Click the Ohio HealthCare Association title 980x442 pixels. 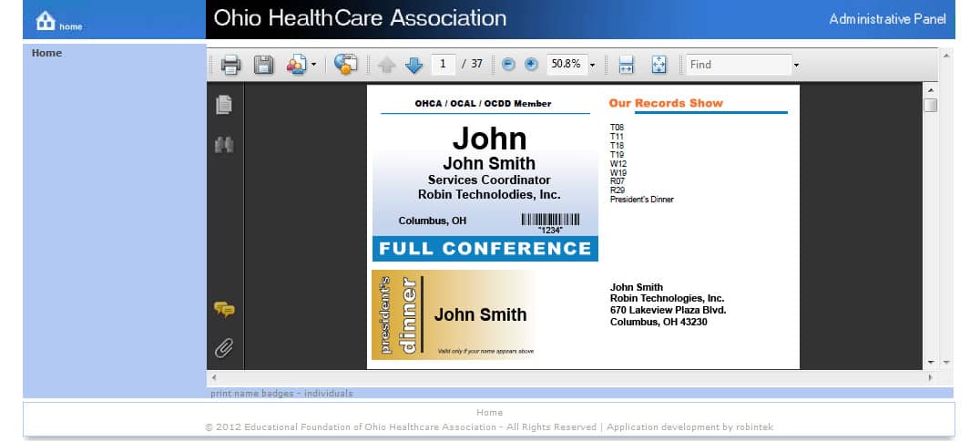coord(360,18)
